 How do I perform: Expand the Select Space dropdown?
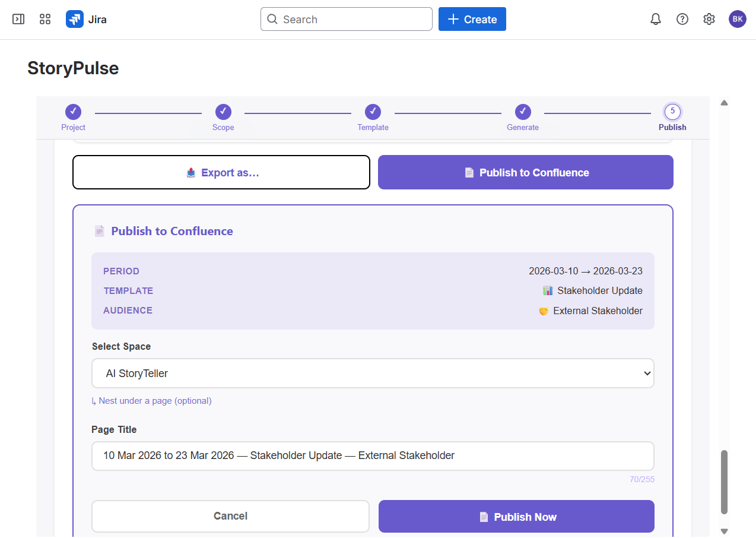point(373,374)
